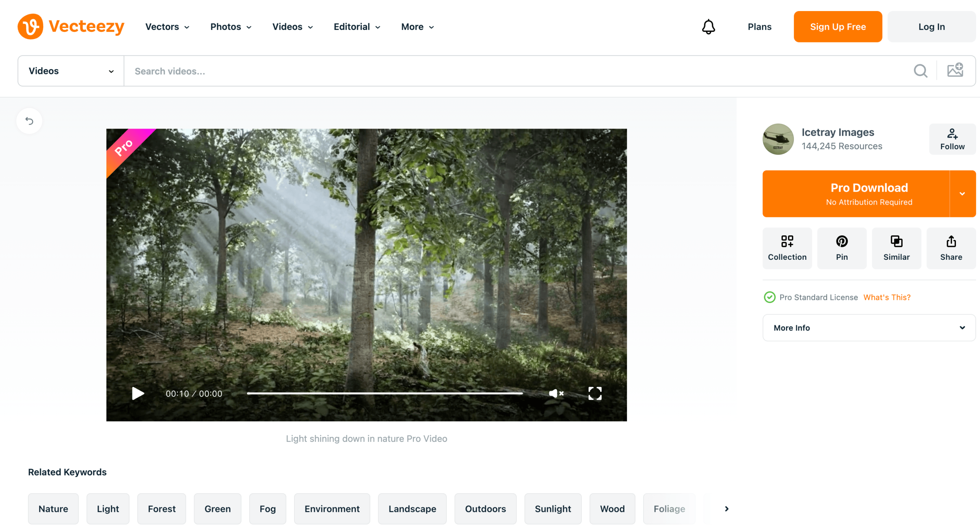The width and height of the screenshot is (980, 528).
Task: Select the Nature keyword
Action: tap(53, 509)
